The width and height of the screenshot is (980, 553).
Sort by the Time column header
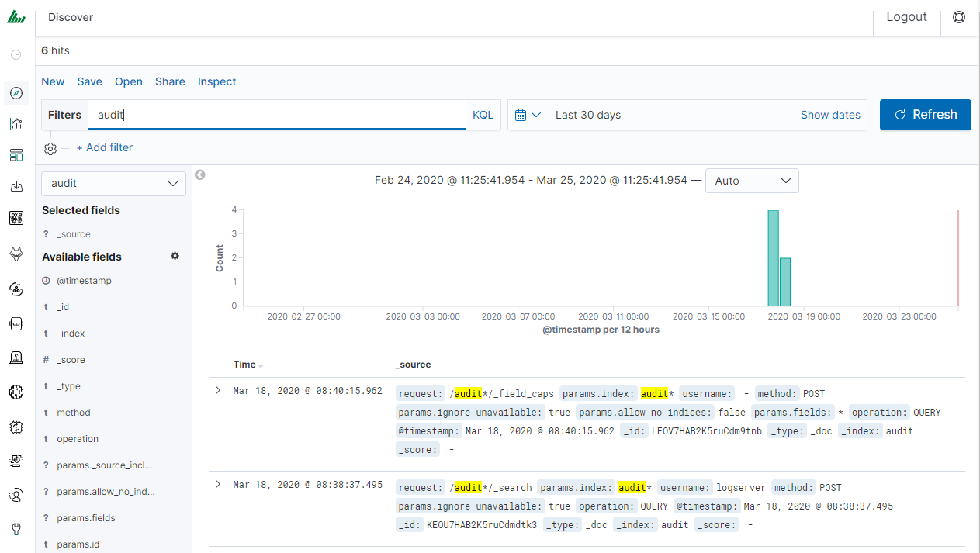[244, 365]
